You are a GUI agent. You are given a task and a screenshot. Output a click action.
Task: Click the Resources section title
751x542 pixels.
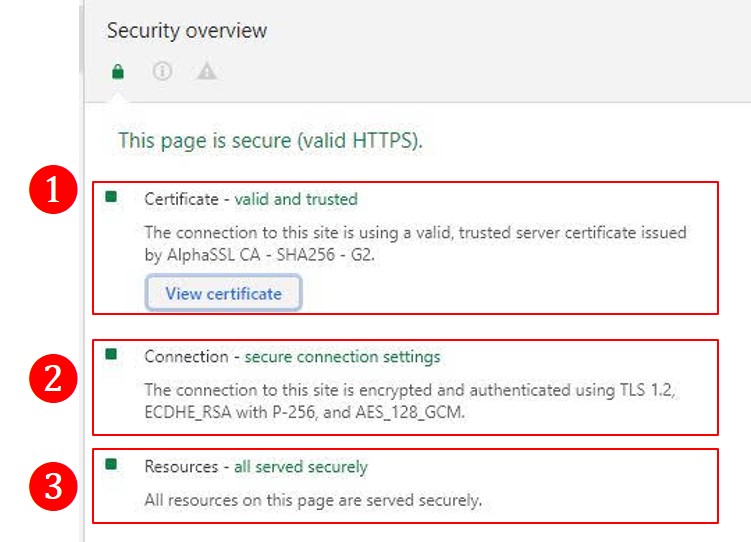pos(181,467)
